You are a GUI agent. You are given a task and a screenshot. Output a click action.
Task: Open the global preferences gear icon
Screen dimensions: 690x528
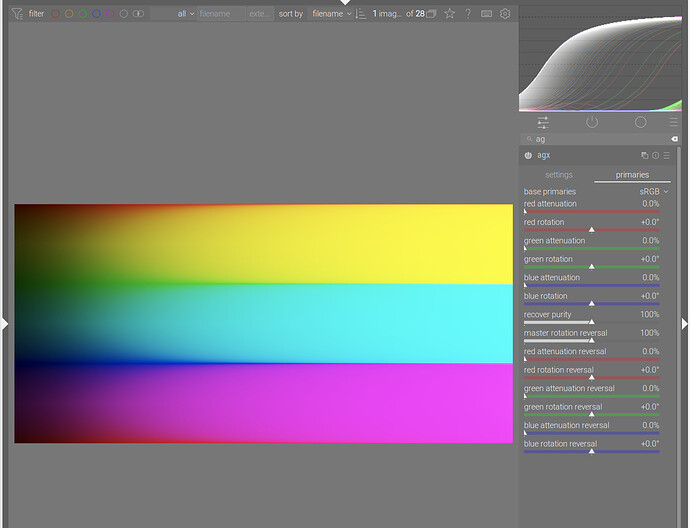(505, 14)
